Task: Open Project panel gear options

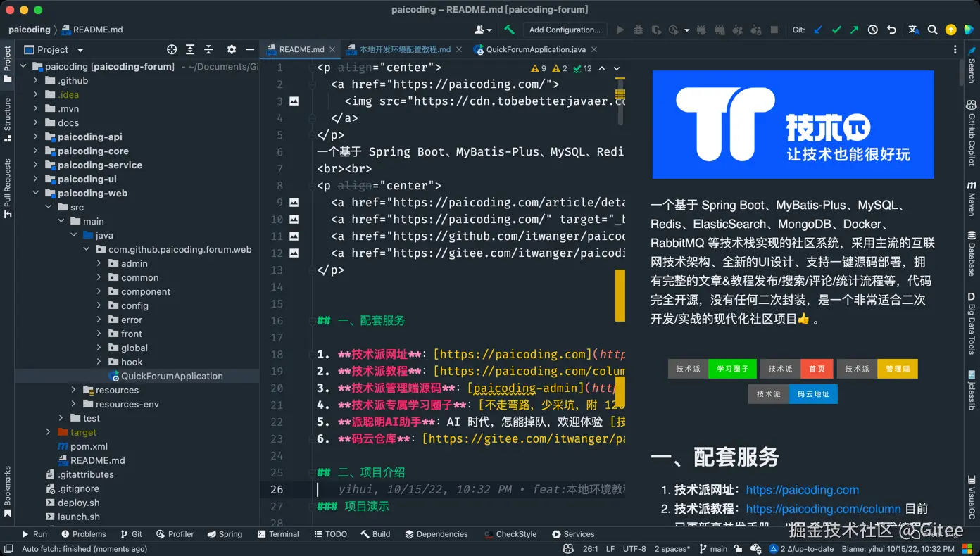Action: (x=232, y=49)
